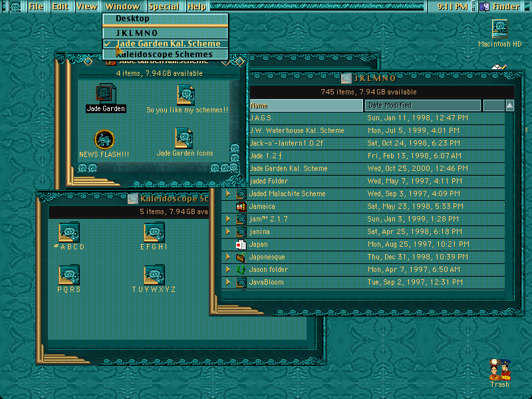Click the Japan file icon
This screenshot has height=399, width=532.
(x=241, y=244)
